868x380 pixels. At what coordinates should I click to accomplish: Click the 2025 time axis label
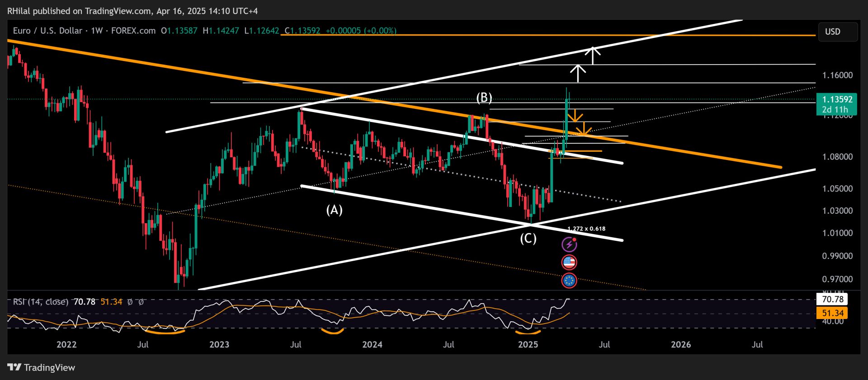coord(528,344)
